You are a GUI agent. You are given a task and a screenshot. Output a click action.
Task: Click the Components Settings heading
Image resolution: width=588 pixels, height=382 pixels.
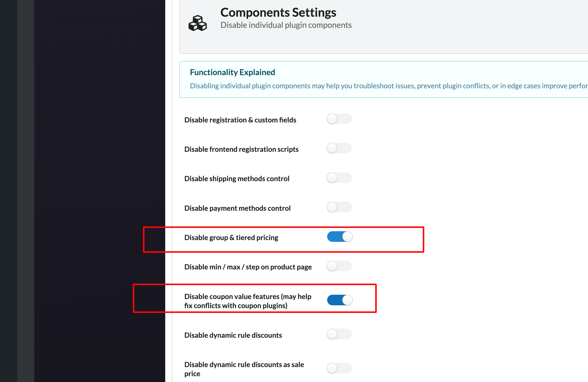pyautogui.click(x=278, y=12)
